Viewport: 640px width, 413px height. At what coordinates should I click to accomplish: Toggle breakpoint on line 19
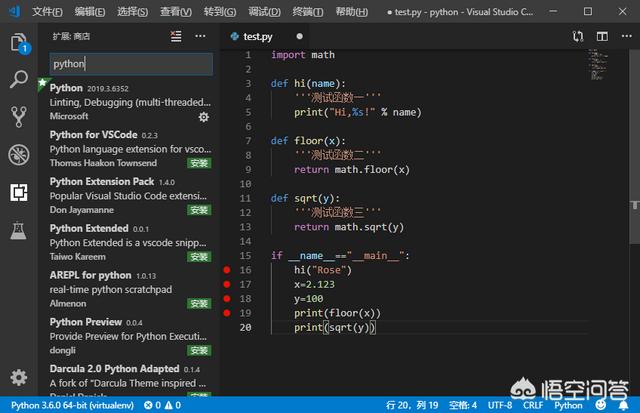point(227,313)
